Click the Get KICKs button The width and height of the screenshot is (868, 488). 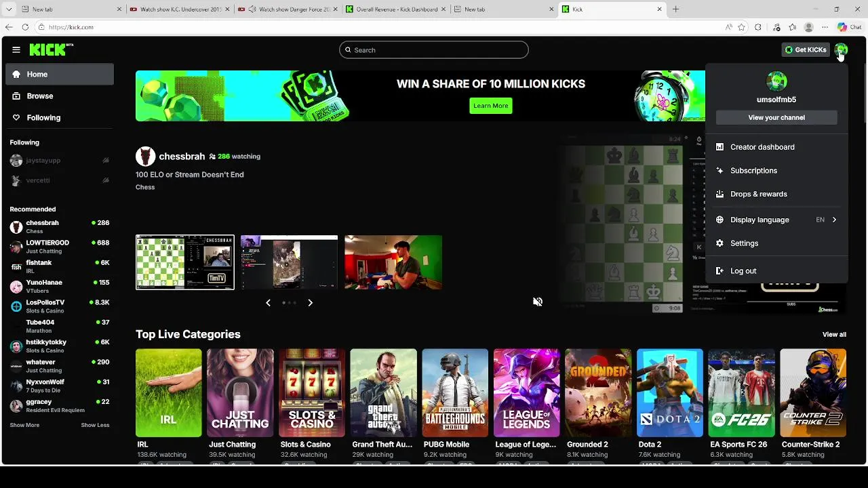pyautogui.click(x=806, y=49)
